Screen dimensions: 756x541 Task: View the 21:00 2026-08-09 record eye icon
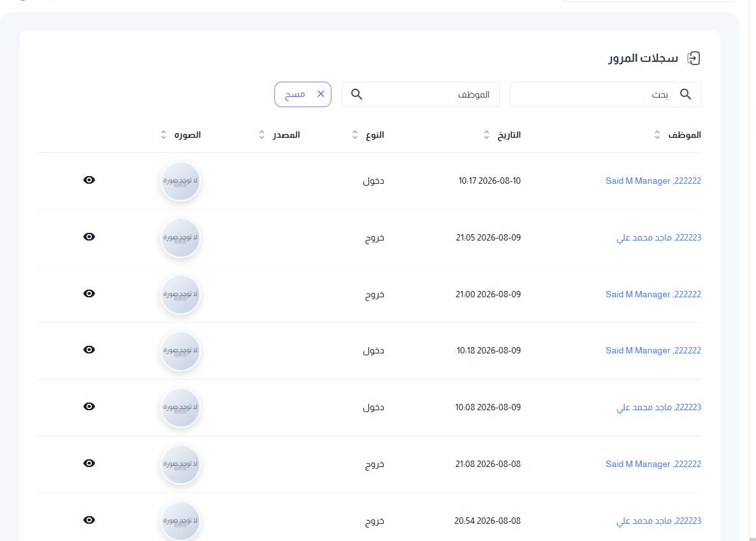click(x=89, y=293)
